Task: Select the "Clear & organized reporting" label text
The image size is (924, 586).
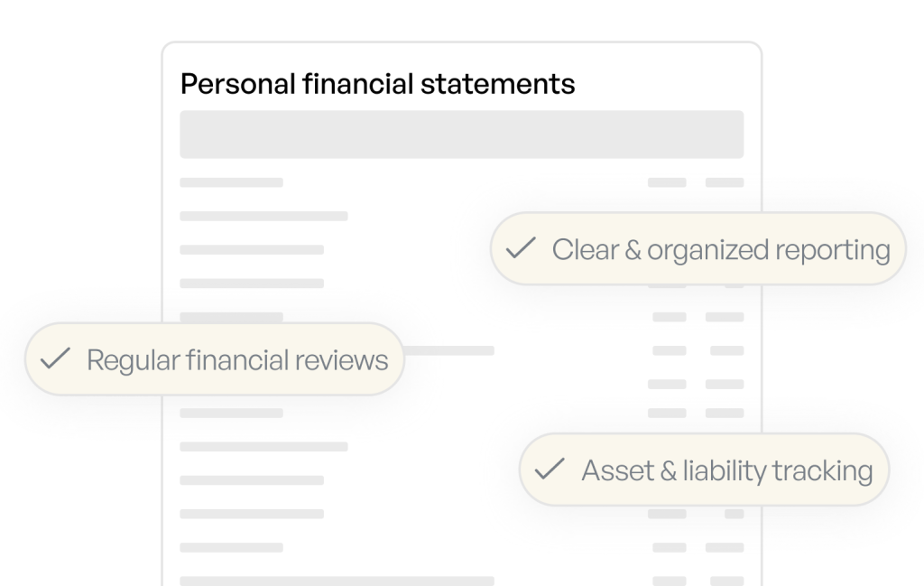Action: coord(721,250)
